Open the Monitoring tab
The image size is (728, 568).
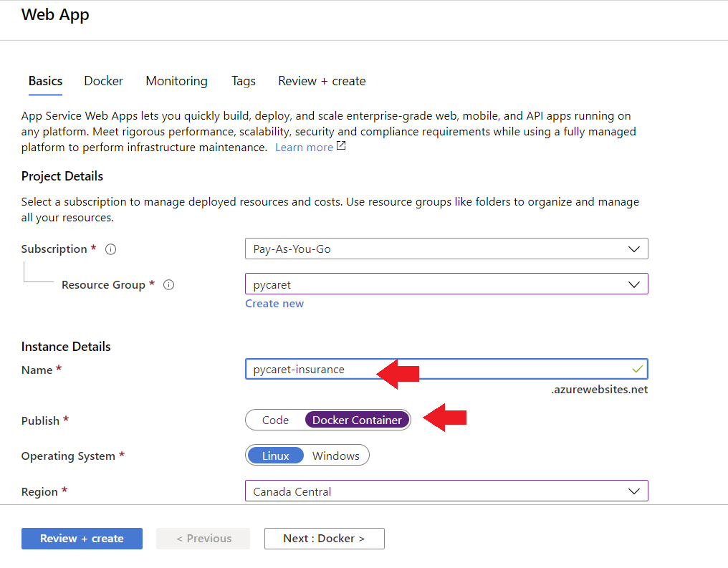[176, 81]
